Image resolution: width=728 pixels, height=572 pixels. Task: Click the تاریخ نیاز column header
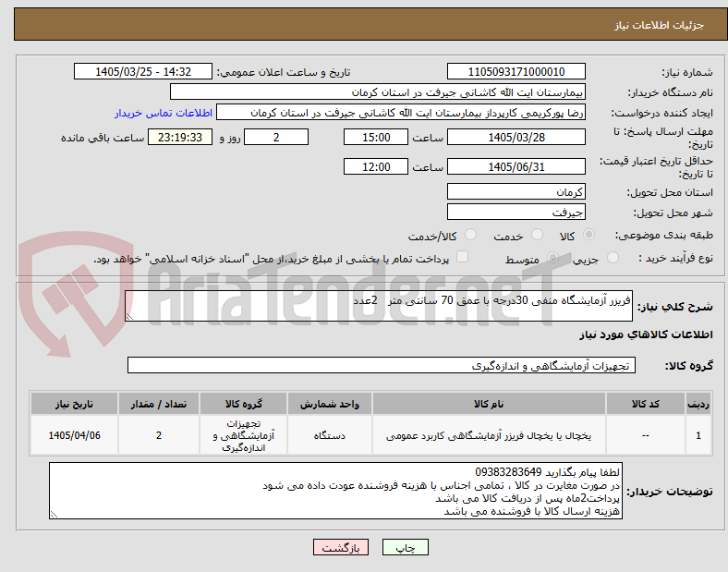[74, 404]
